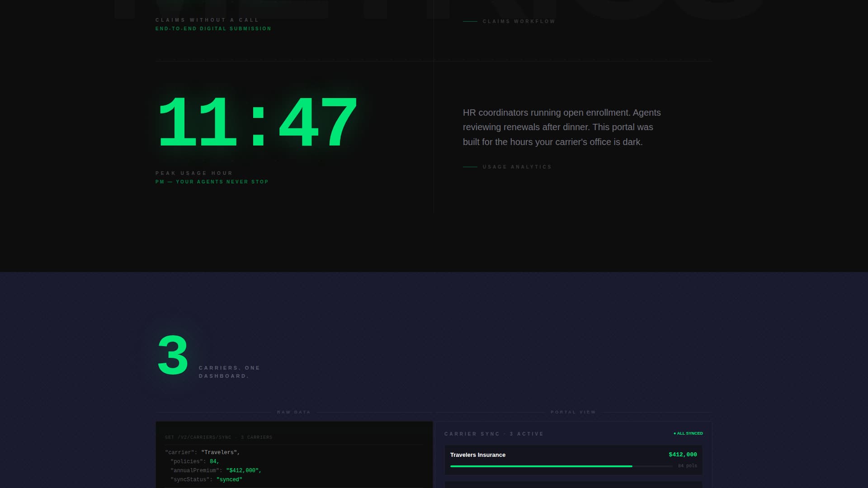Viewport: 868px width, 488px height.
Task: Click the '84 pols' count label
Action: (x=688, y=466)
